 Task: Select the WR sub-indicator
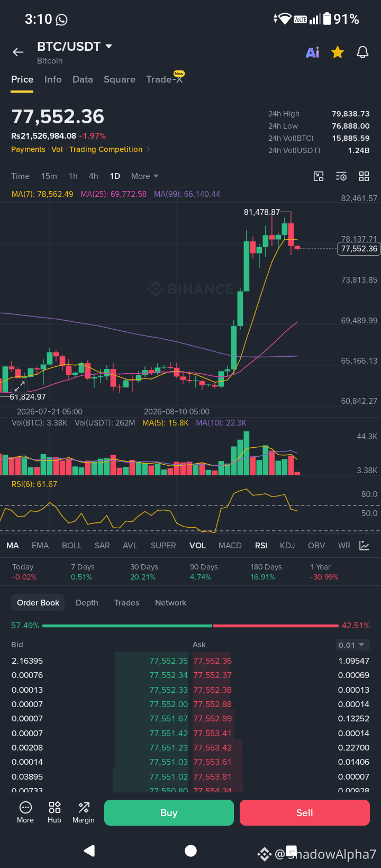pyautogui.click(x=344, y=546)
